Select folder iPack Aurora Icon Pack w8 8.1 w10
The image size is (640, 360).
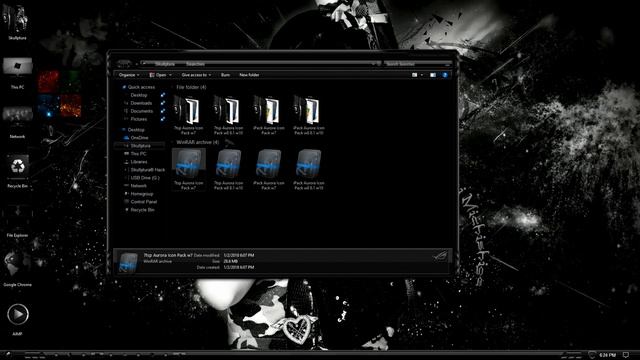309,114
